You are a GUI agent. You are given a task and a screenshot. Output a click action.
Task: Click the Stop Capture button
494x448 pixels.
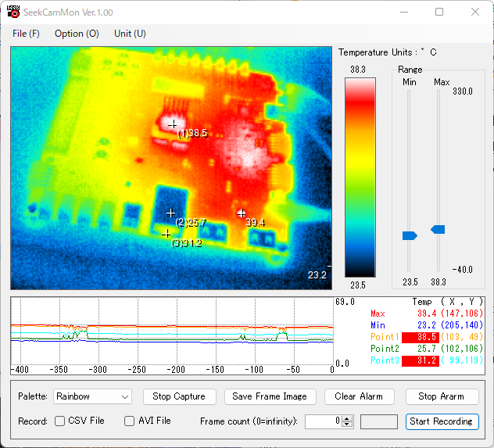point(179,396)
